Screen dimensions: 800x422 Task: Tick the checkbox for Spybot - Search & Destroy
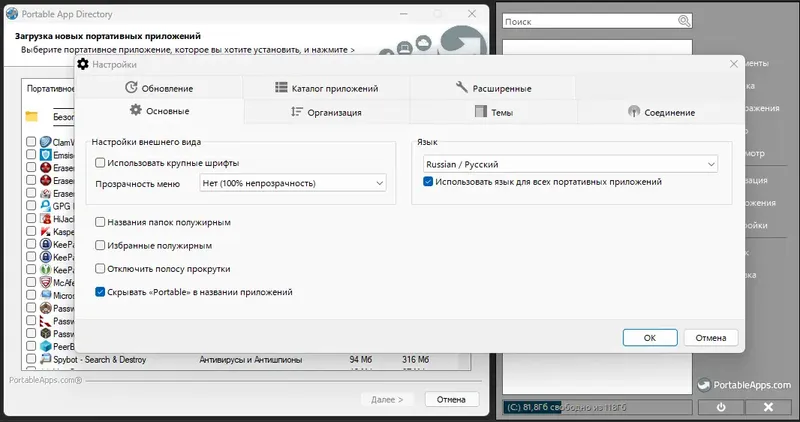[x=31, y=359]
